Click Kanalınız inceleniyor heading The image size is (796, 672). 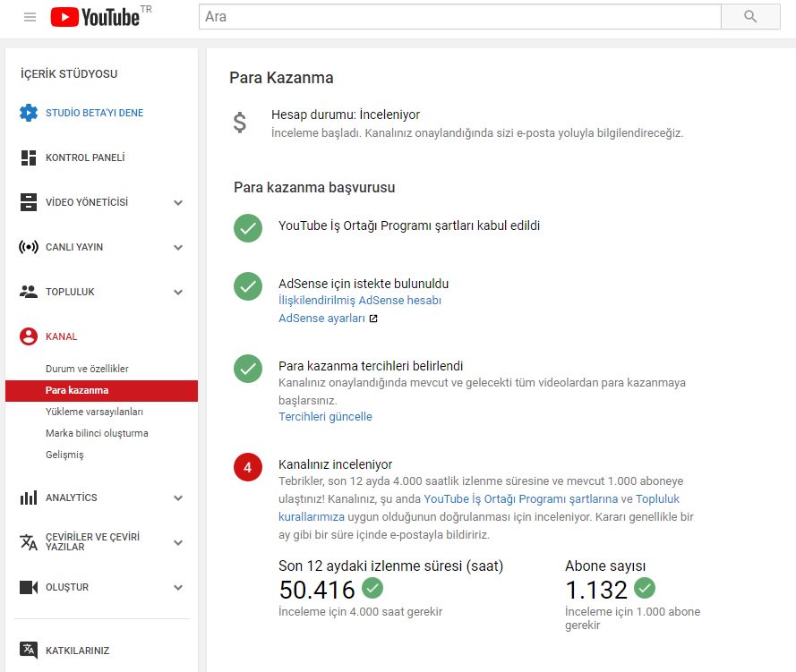pyautogui.click(x=335, y=464)
